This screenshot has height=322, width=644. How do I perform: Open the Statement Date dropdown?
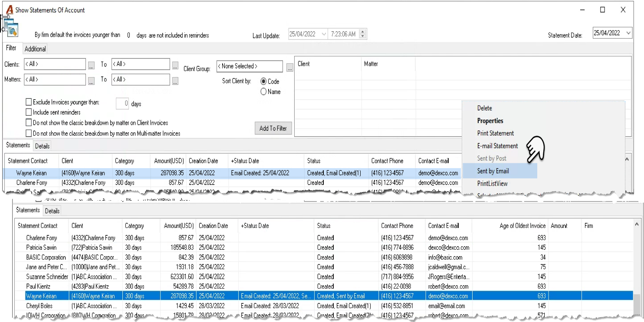point(628,33)
